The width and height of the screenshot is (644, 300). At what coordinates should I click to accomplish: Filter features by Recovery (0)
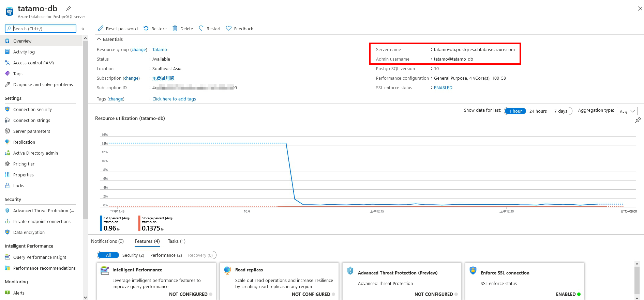[200, 255]
